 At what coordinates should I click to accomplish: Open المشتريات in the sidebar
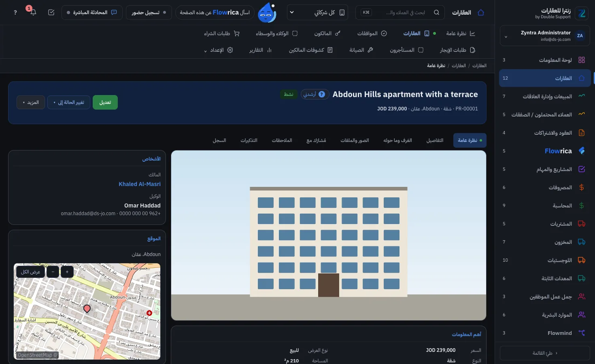[545, 224]
